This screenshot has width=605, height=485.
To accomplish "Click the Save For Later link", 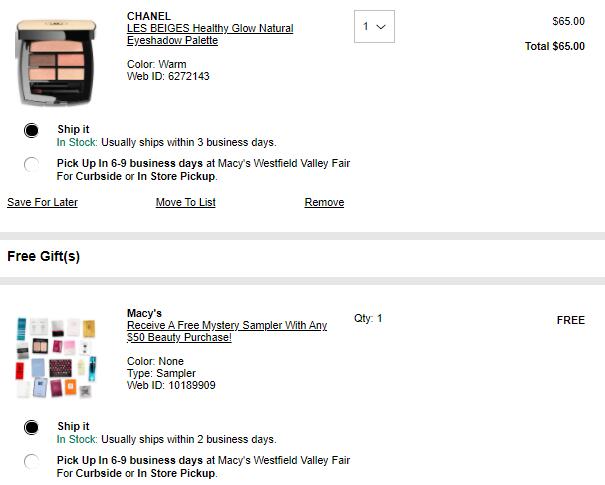I will 42,202.
